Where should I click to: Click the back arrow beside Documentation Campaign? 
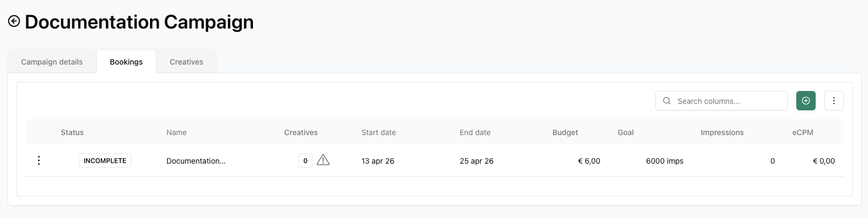pyautogui.click(x=14, y=21)
